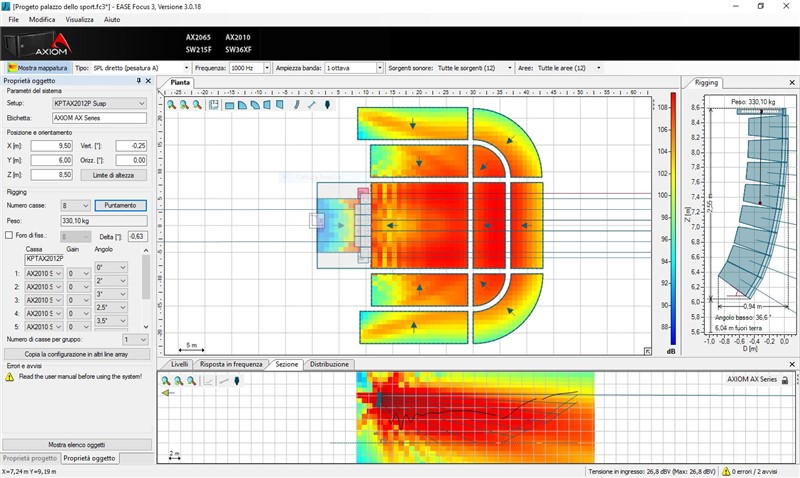
Task: Switch to the Risposta in frequenza tab
Action: pyautogui.click(x=232, y=364)
